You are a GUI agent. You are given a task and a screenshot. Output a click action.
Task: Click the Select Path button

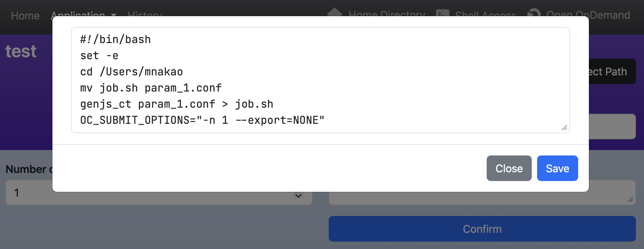612,71
